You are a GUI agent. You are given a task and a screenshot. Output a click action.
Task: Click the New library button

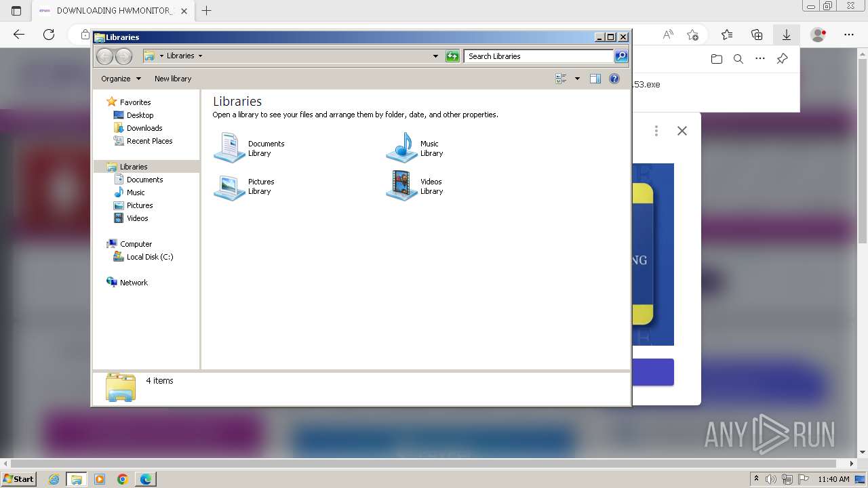point(173,79)
